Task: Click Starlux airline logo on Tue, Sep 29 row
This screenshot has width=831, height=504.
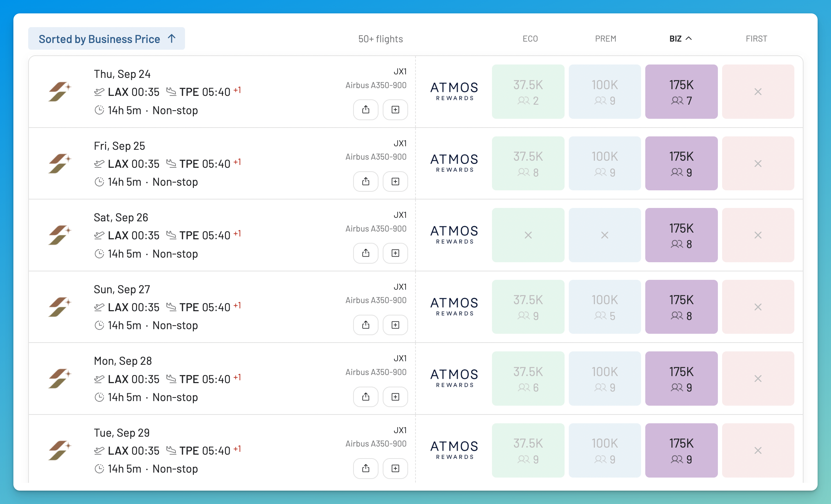Action: pyautogui.click(x=60, y=450)
